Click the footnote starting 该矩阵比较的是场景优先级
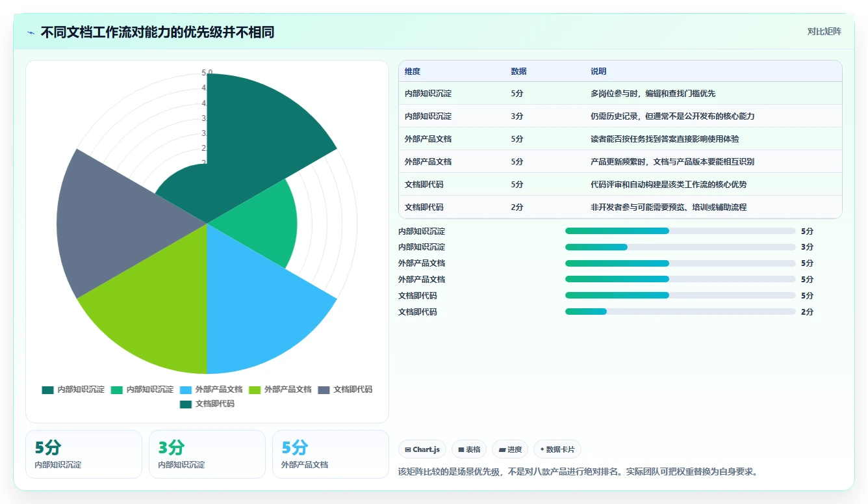The height and width of the screenshot is (504, 868). 578,471
